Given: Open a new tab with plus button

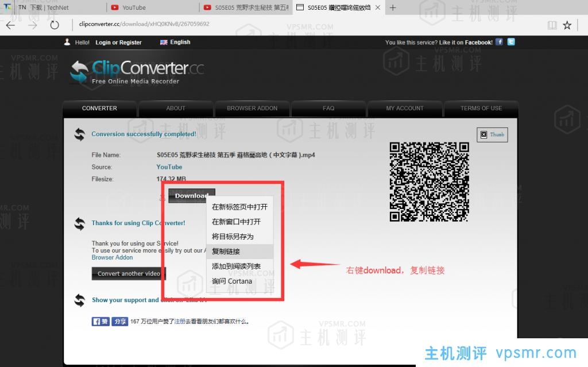Looking at the screenshot, I should pyautogui.click(x=393, y=7).
